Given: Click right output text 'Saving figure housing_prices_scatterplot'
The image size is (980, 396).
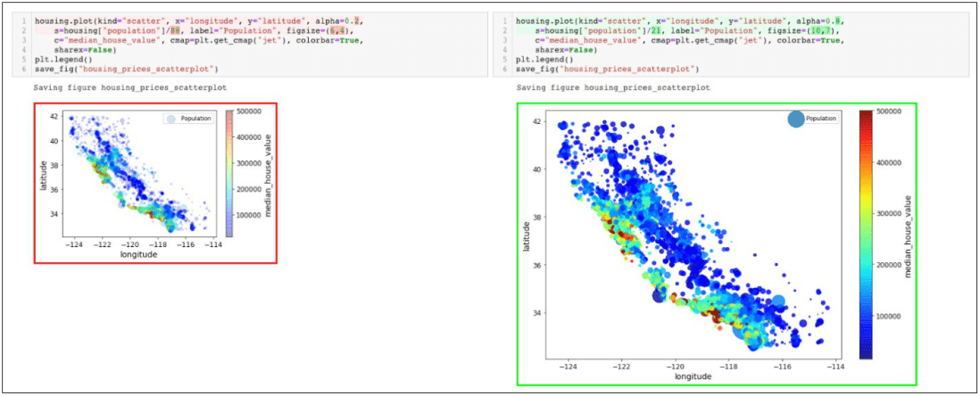Looking at the screenshot, I should (613, 88).
